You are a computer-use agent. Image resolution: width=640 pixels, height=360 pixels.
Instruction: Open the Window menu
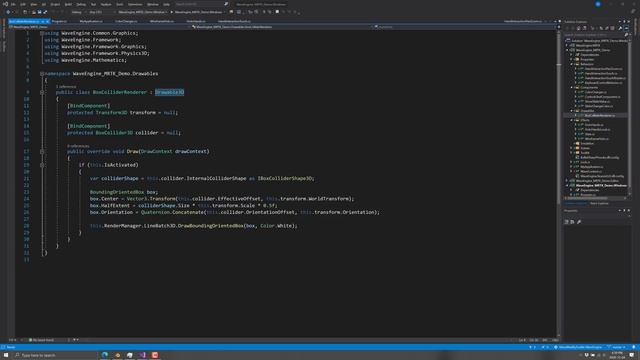tap(153, 4)
